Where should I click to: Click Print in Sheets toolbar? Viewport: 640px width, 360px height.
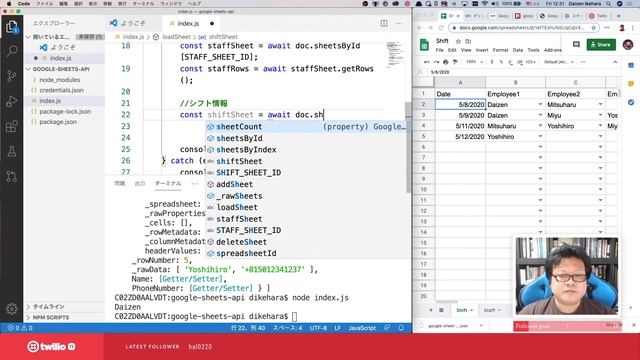click(446, 62)
